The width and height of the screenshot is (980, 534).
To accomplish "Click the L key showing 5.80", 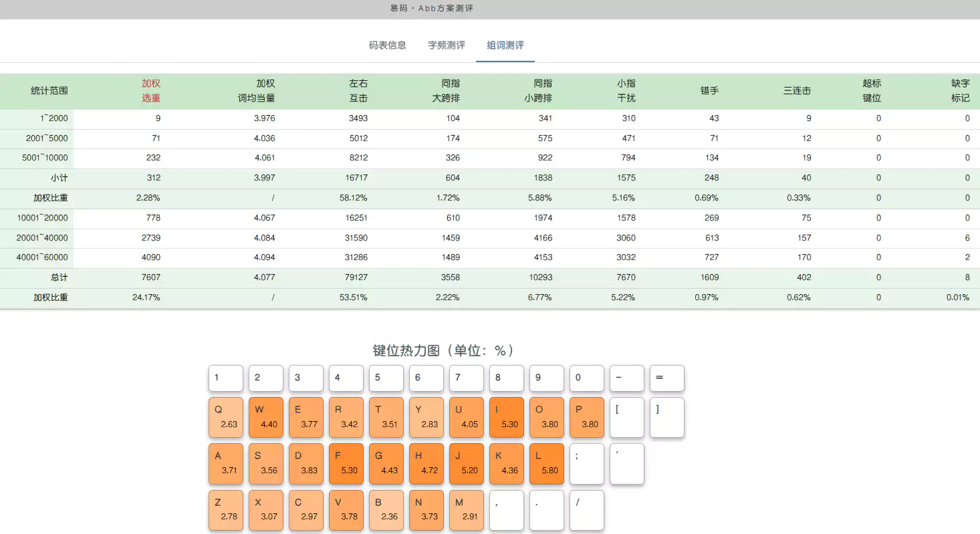I will click(x=547, y=464).
